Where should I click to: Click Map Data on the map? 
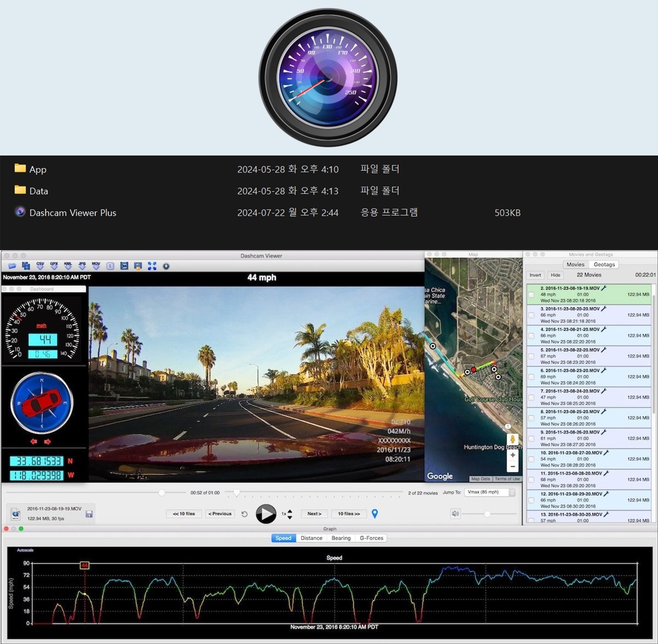click(480, 479)
